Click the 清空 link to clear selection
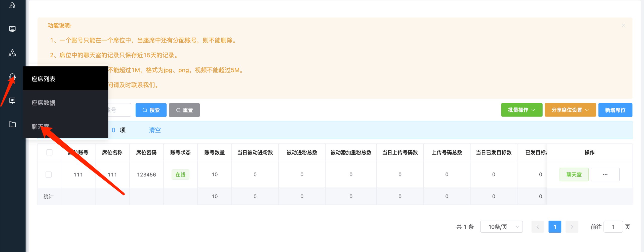The height and width of the screenshot is (252, 644). pyautogui.click(x=155, y=130)
